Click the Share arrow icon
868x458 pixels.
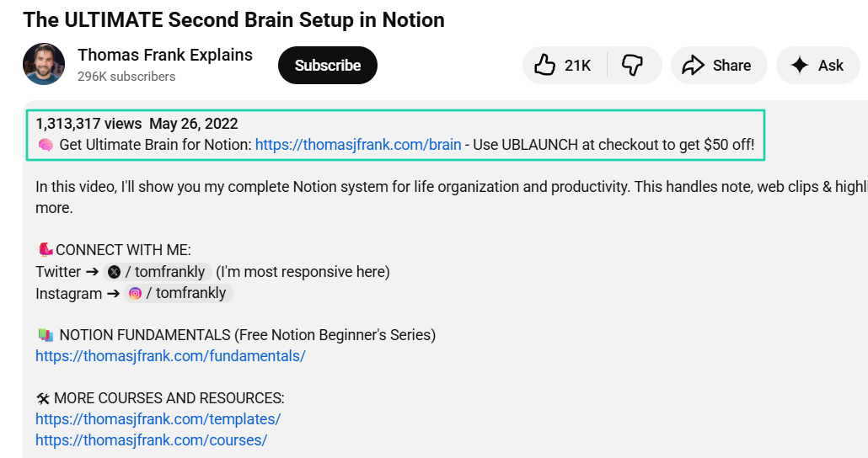[x=693, y=66]
